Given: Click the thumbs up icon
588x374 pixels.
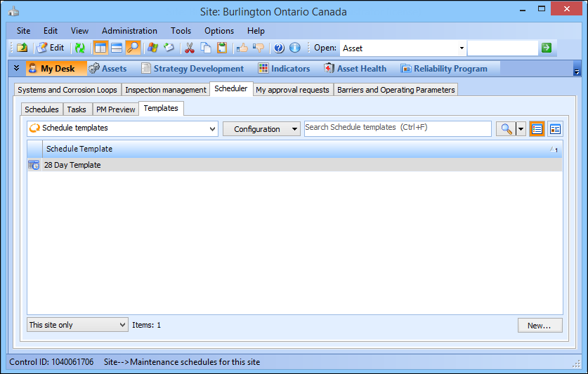Looking at the screenshot, I should coord(242,48).
